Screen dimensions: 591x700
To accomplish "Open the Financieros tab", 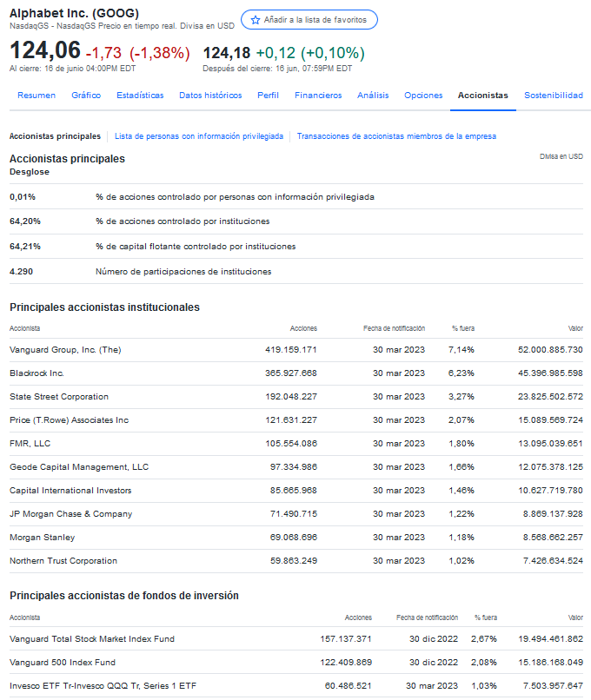I will (x=318, y=95).
